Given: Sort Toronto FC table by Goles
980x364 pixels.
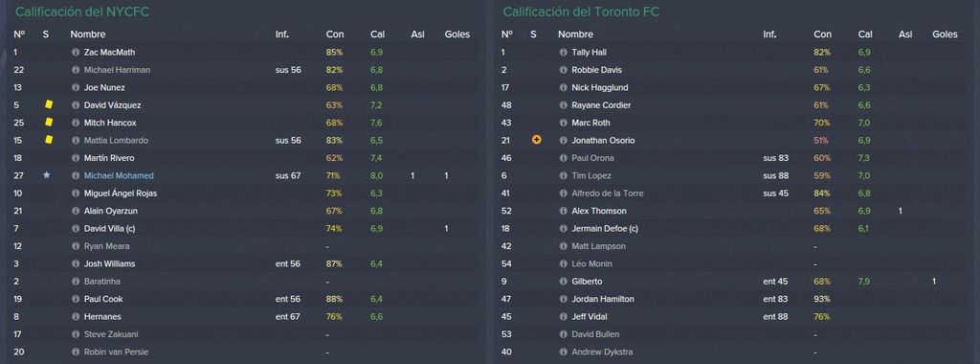Looking at the screenshot, I should coord(945,34).
